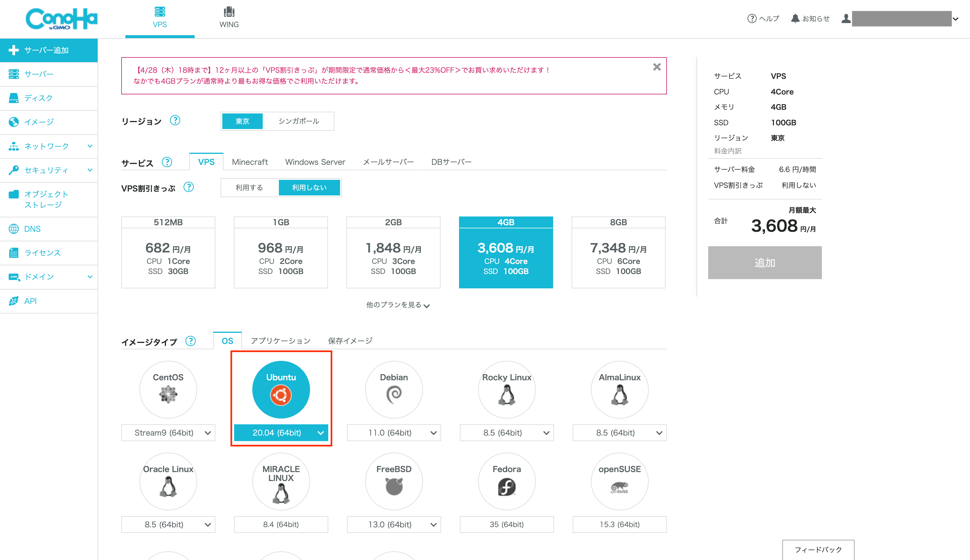
Task: Select the Minecraft service tab
Action: click(x=250, y=162)
